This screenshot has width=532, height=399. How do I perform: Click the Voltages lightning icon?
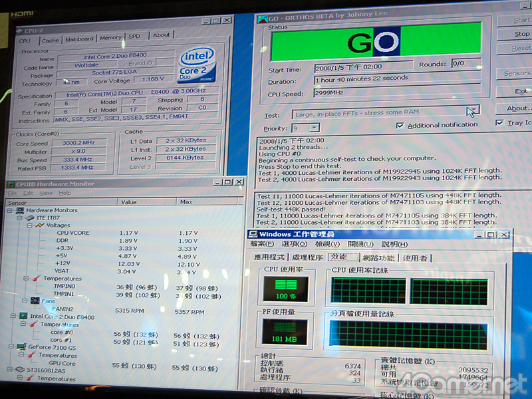(x=40, y=225)
